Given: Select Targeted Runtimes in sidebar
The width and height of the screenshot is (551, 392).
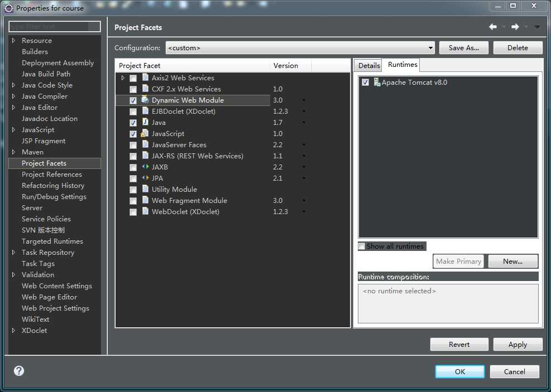Looking at the screenshot, I should pos(52,241).
